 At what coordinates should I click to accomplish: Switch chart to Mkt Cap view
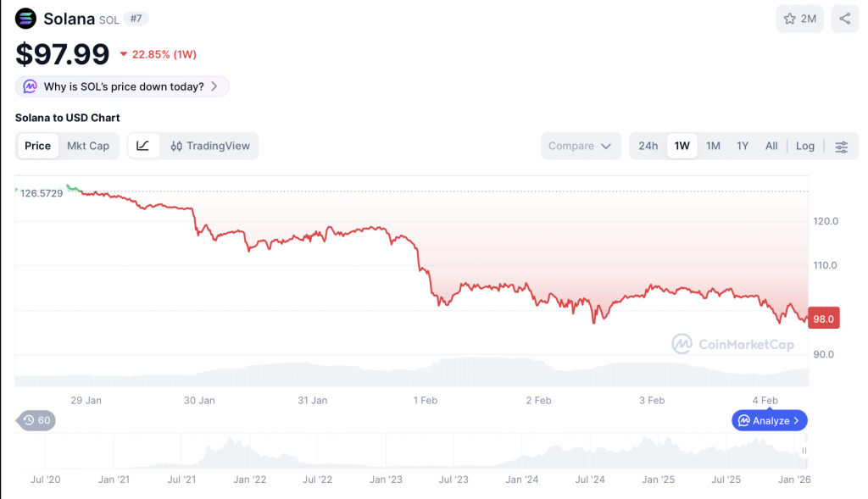[88, 146]
